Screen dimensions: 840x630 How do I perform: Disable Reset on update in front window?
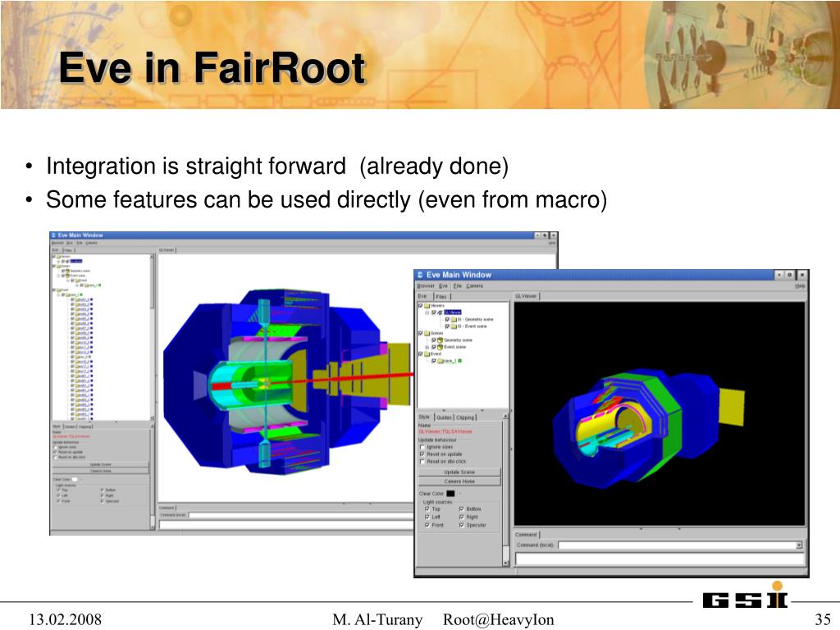[x=422, y=454]
